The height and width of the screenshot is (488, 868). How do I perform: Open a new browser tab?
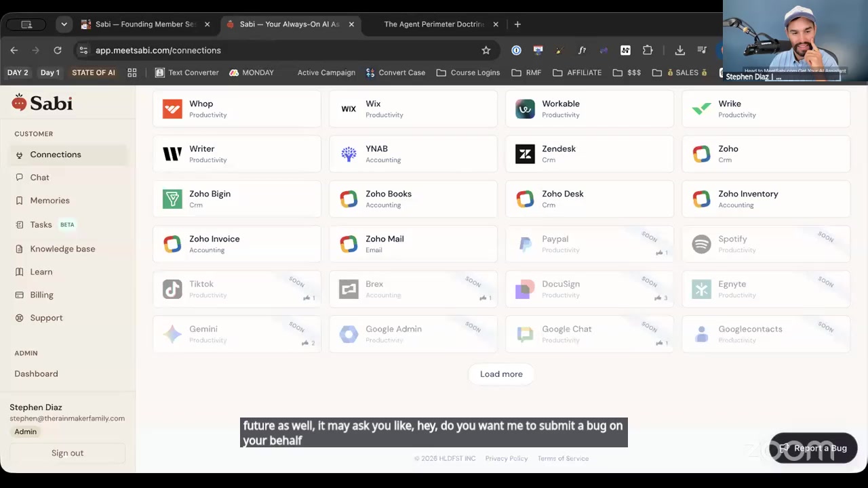(x=517, y=24)
